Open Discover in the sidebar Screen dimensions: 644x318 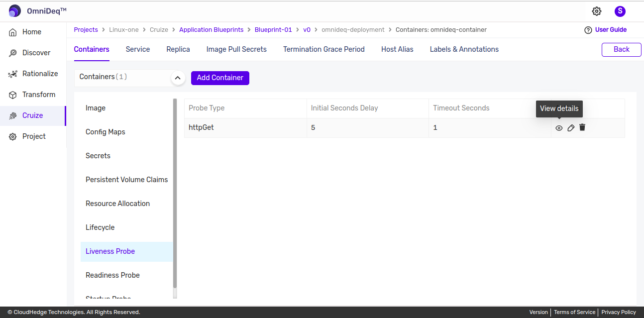click(x=36, y=53)
